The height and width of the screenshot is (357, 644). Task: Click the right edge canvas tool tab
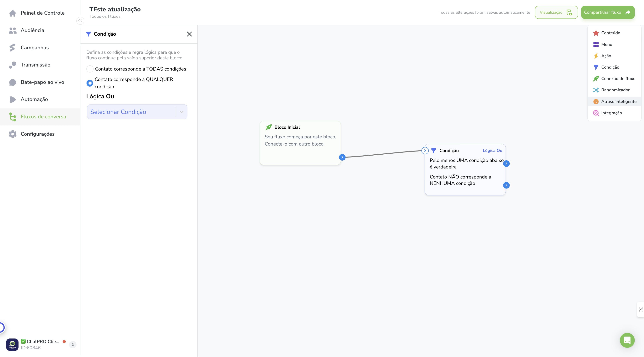(x=641, y=310)
